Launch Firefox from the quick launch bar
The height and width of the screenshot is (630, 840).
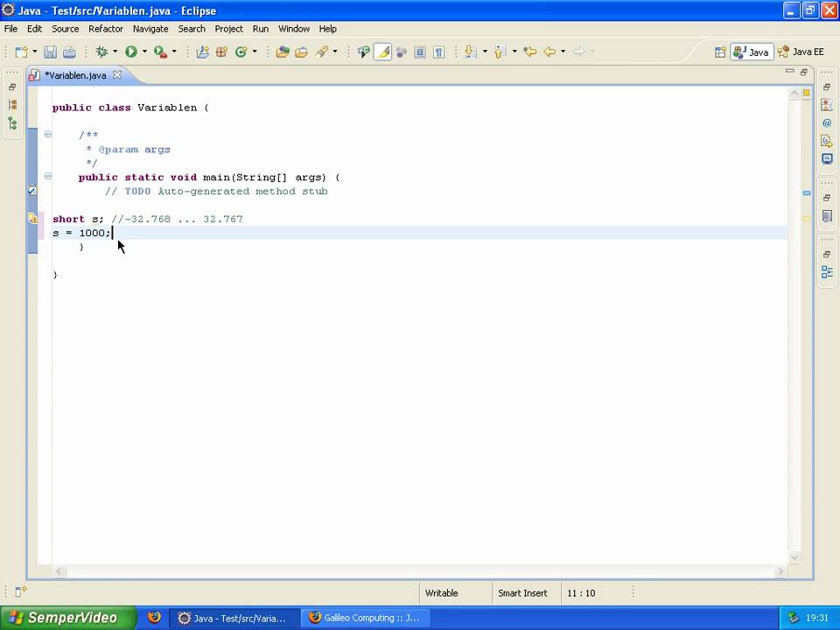[154, 617]
